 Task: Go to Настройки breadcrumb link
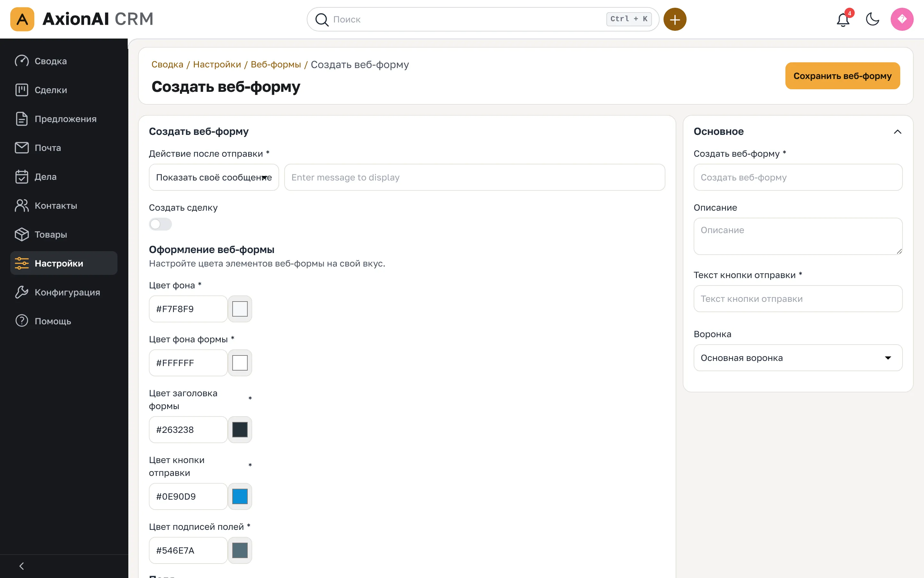click(217, 64)
